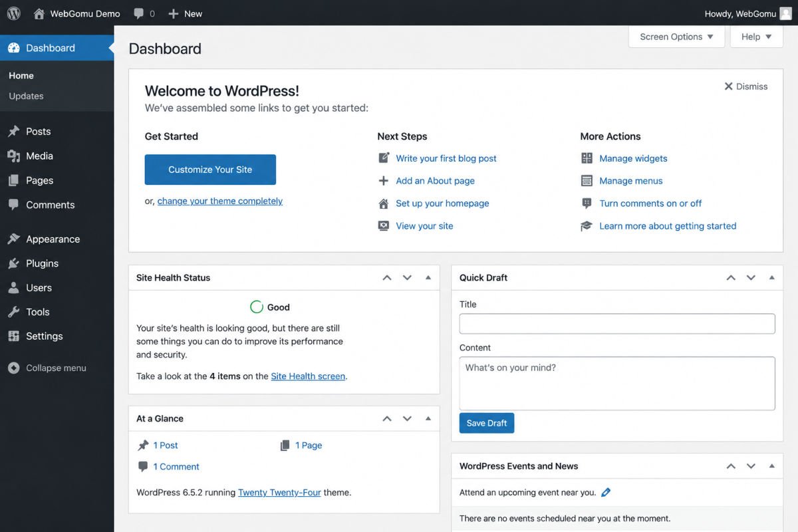Move WordPress Events and News panel down
This screenshot has height=532, width=798.
click(751, 467)
